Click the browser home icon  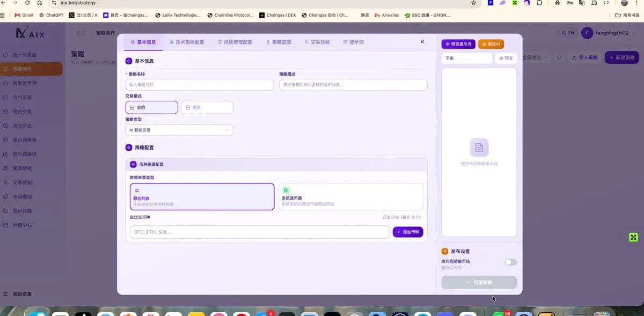pos(40,3)
